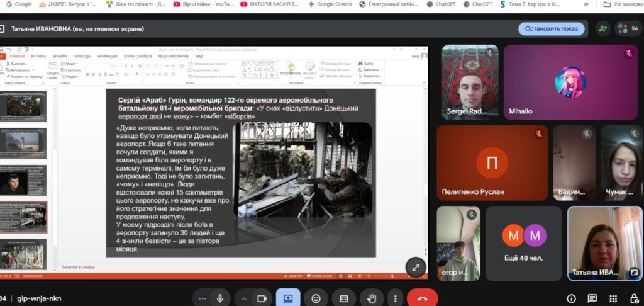The width and height of the screenshot is (644, 306).
Task: Click the screen sharing icon
Action: coord(288,298)
